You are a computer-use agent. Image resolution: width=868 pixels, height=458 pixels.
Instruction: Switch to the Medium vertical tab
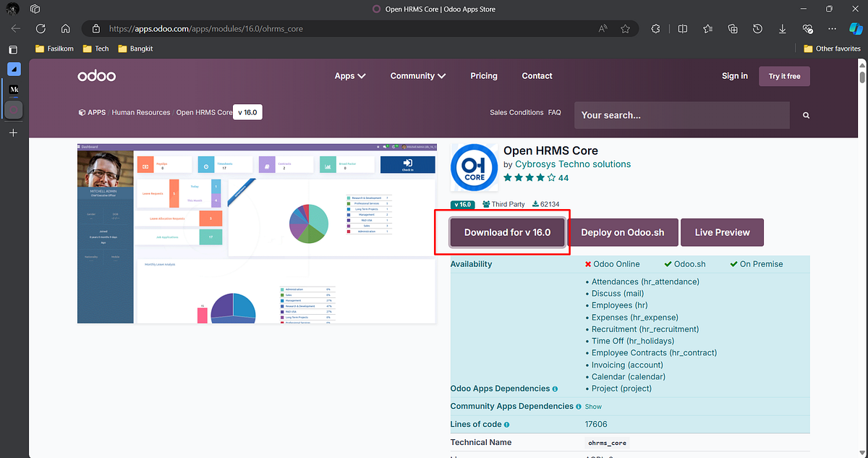click(14, 90)
